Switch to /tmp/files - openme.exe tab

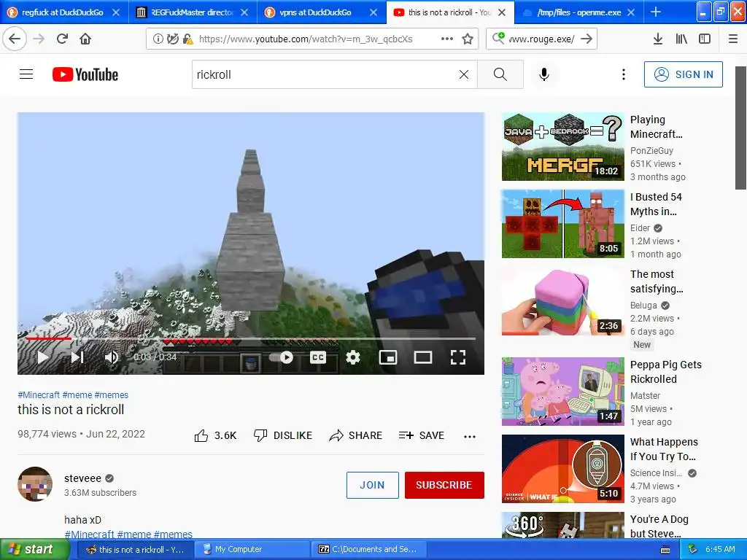click(x=578, y=12)
